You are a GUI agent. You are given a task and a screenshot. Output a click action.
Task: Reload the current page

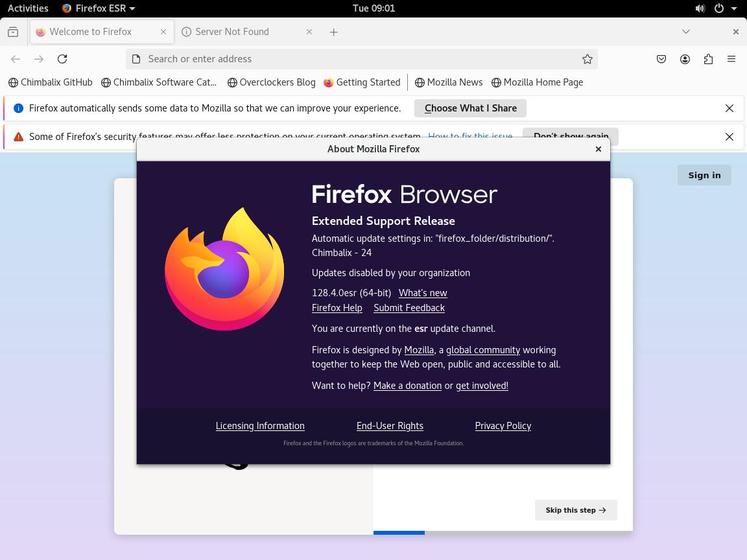[62, 59]
